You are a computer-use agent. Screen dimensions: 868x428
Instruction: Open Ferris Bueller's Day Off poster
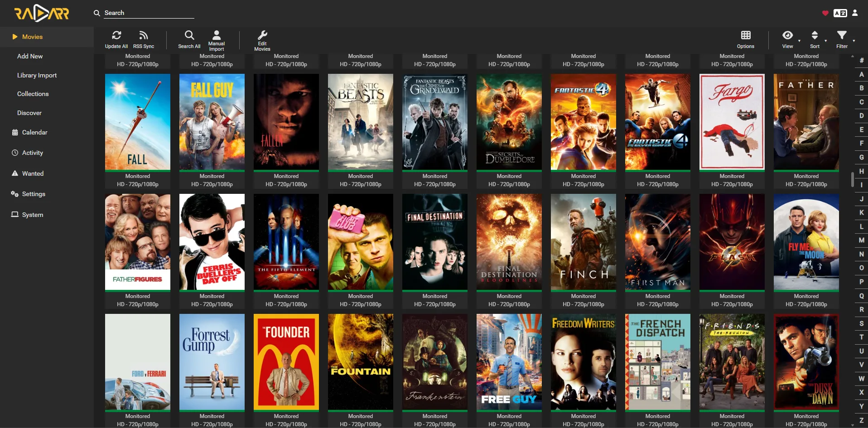click(212, 242)
